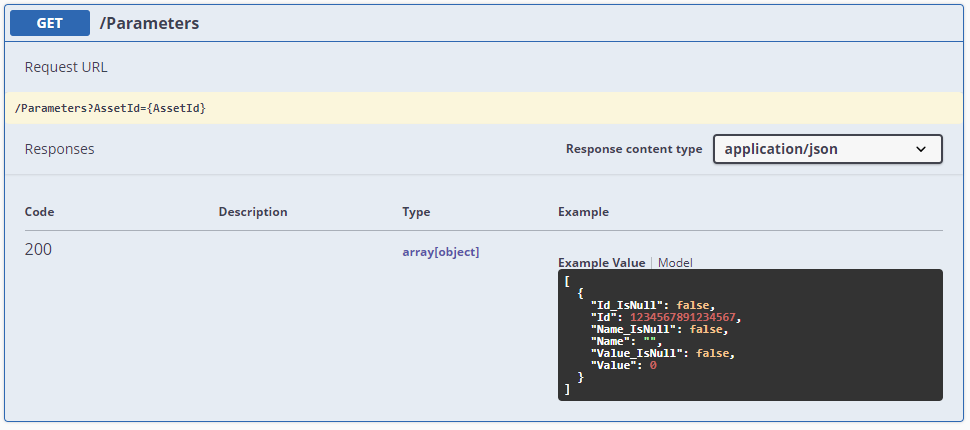
Task: Open the Response content type dropdown
Action: coord(826,149)
